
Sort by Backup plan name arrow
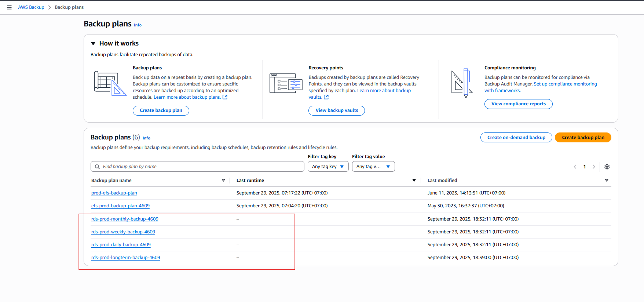click(223, 180)
